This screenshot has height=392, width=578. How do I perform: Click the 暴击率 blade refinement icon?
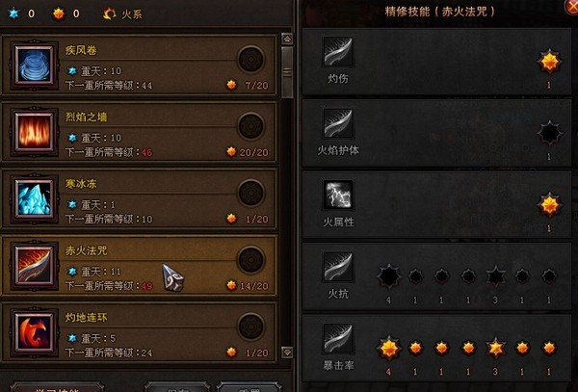pyautogui.click(x=338, y=338)
